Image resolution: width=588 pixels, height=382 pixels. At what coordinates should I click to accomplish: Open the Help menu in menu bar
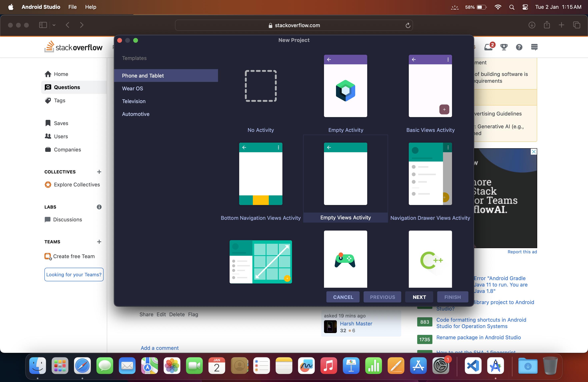point(90,7)
